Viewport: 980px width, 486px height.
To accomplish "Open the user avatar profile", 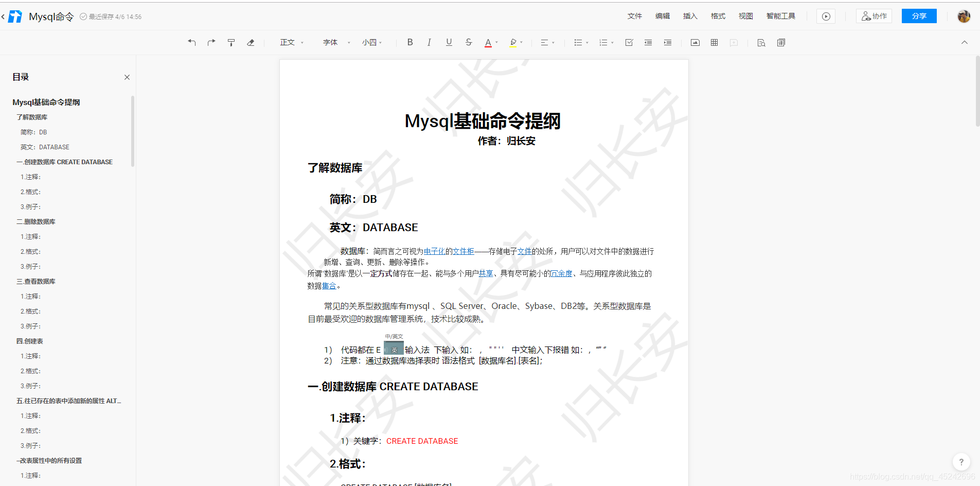I will click(964, 16).
